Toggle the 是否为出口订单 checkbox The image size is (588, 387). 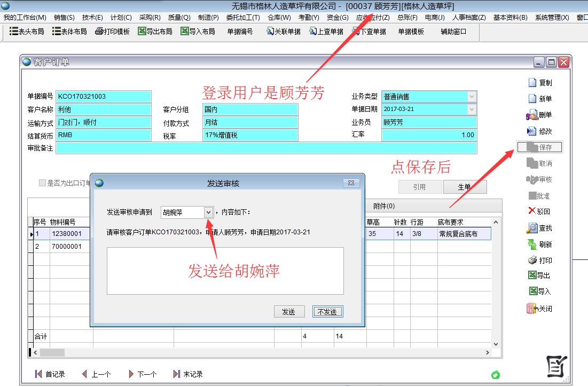[x=42, y=183]
